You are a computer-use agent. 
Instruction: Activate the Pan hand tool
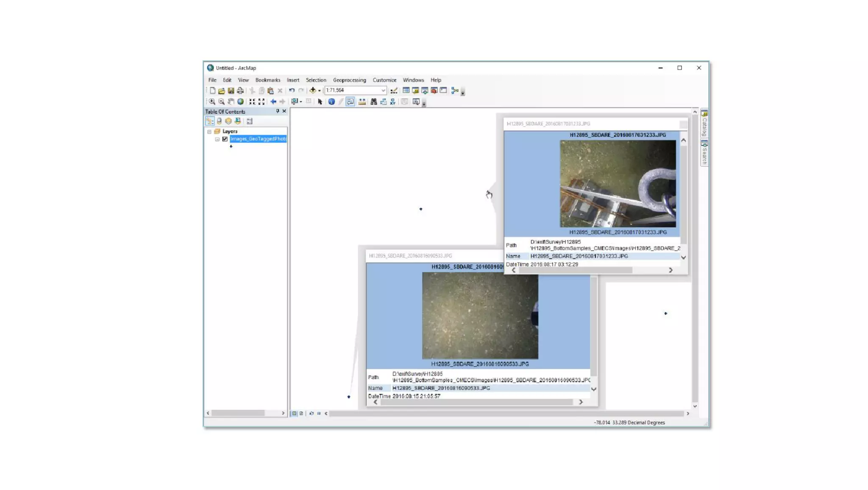click(231, 102)
